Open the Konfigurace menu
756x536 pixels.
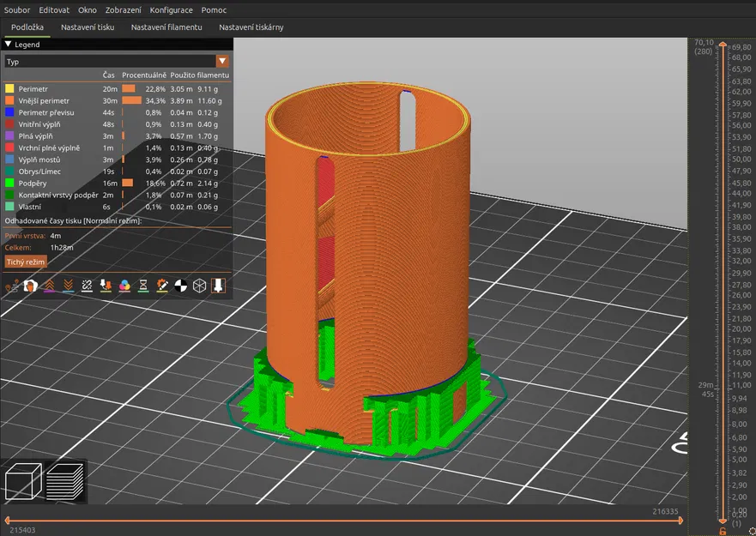point(171,10)
